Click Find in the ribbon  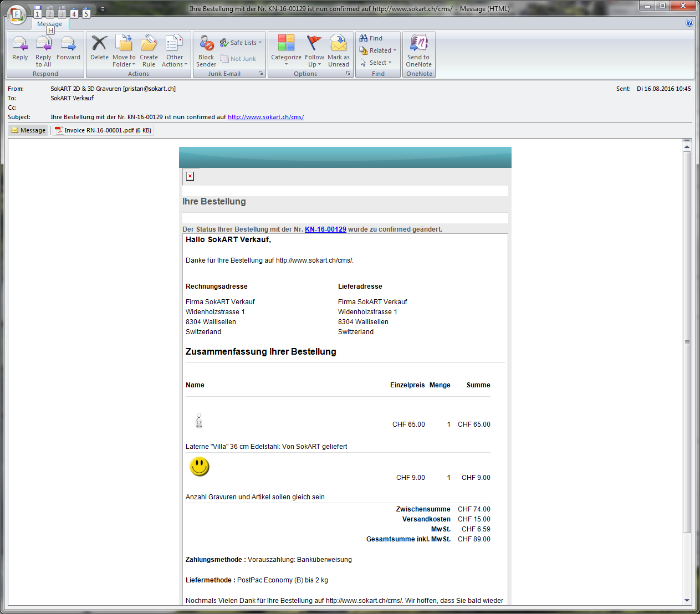(x=371, y=38)
